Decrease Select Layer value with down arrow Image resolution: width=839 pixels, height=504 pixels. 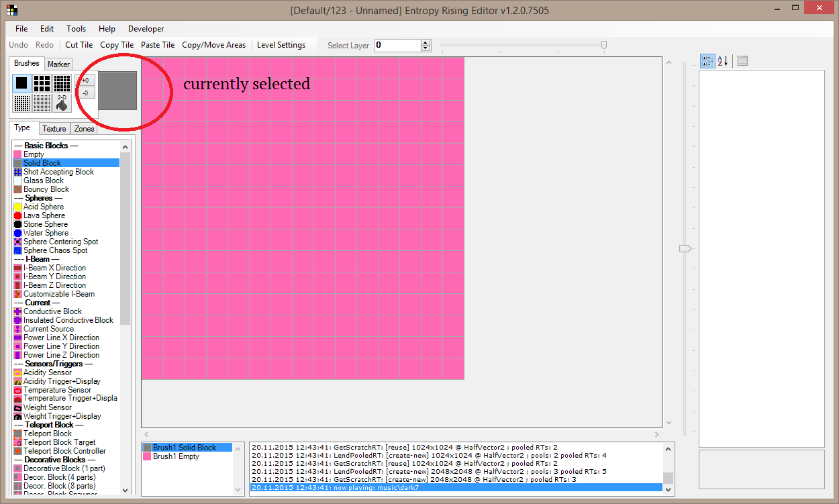426,48
